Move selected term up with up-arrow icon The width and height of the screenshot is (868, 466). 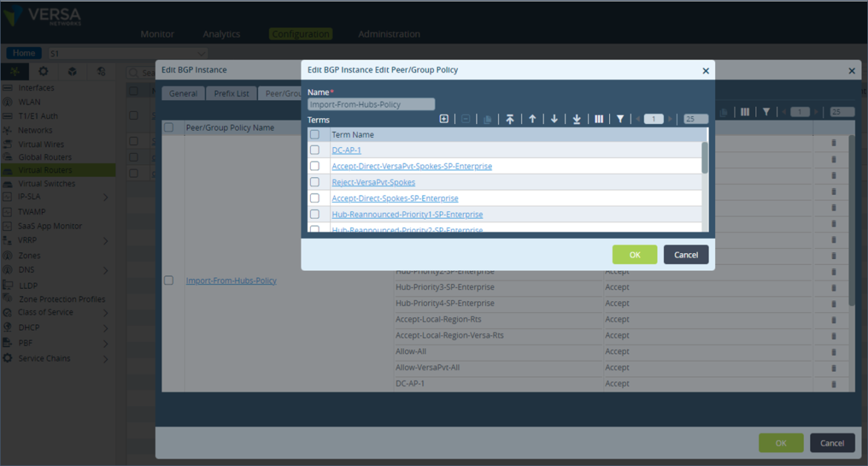tap(533, 118)
